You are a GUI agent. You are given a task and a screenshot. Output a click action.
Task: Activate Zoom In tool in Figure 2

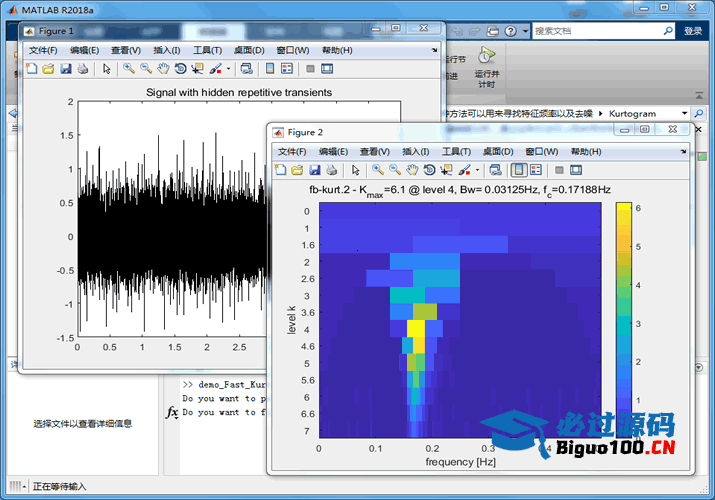point(378,170)
